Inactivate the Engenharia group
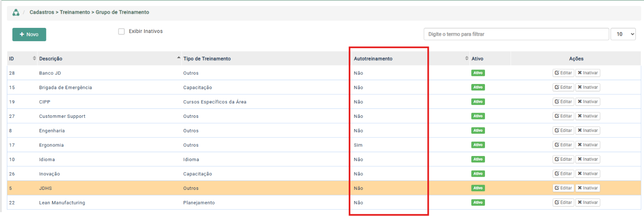The height and width of the screenshot is (216, 644). tap(587, 131)
